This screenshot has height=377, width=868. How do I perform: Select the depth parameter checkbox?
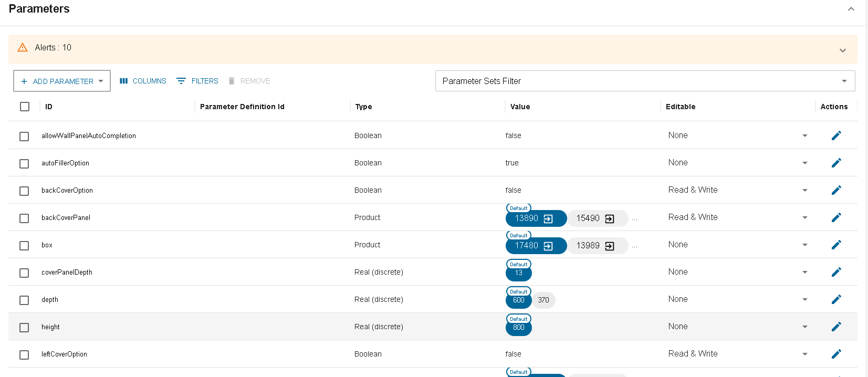click(x=24, y=300)
